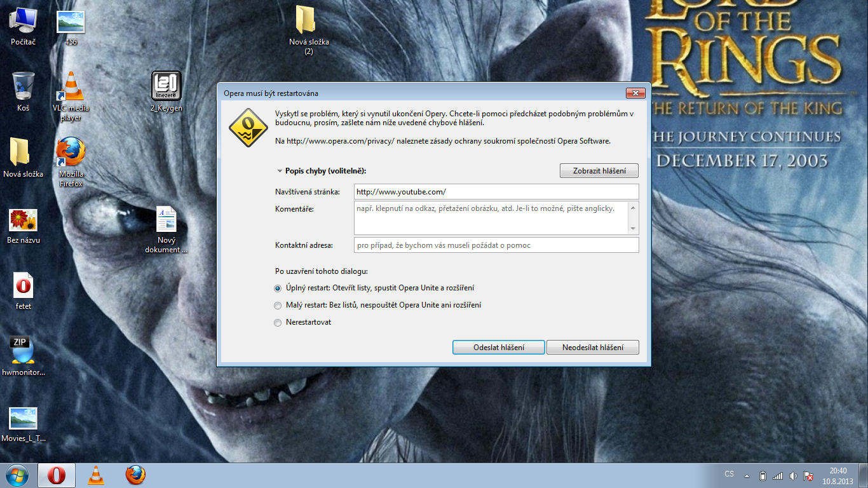Open network signal icon in tray
The image size is (868, 488).
pos(778,475)
